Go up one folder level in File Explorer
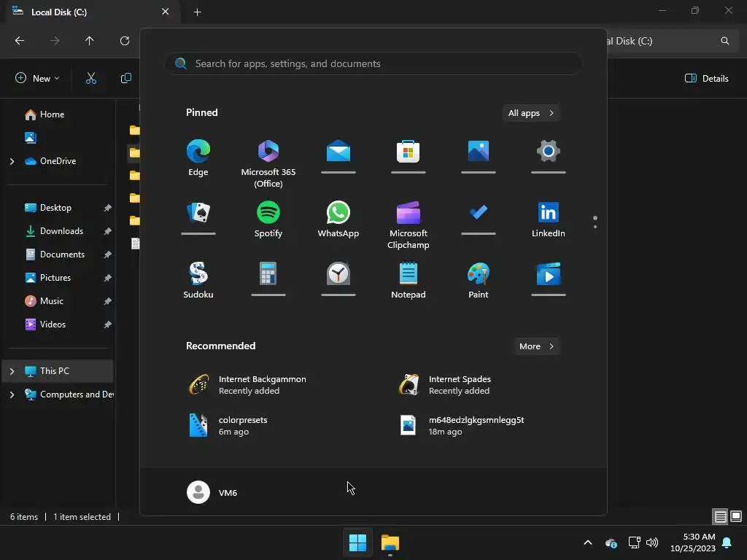 [x=90, y=41]
